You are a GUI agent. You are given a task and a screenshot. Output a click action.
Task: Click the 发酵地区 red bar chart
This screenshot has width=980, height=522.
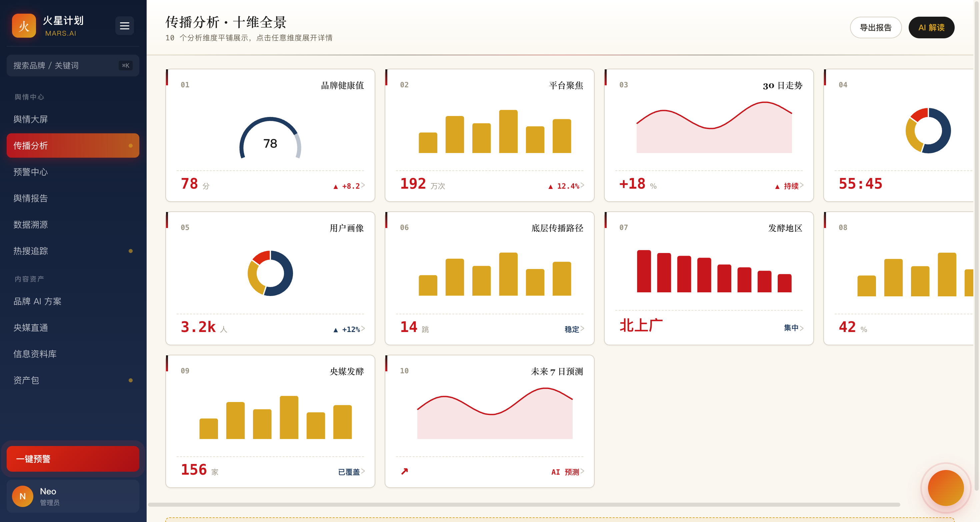[714, 271]
